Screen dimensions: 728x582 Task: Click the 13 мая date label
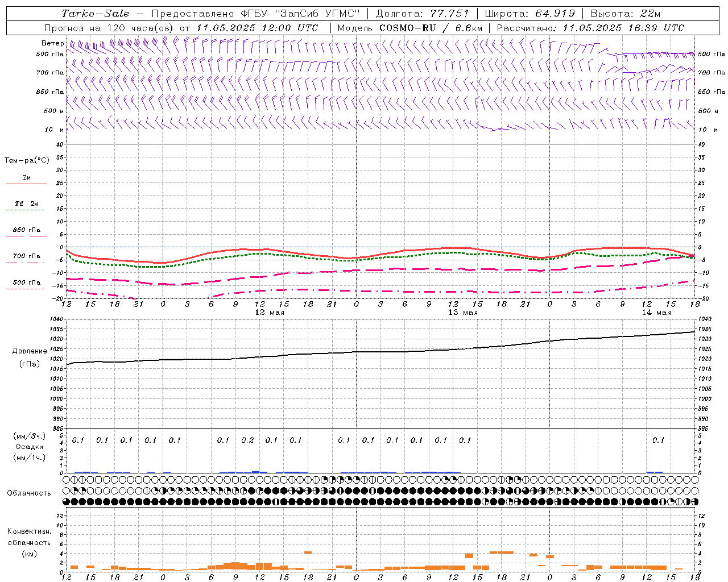pos(463,313)
